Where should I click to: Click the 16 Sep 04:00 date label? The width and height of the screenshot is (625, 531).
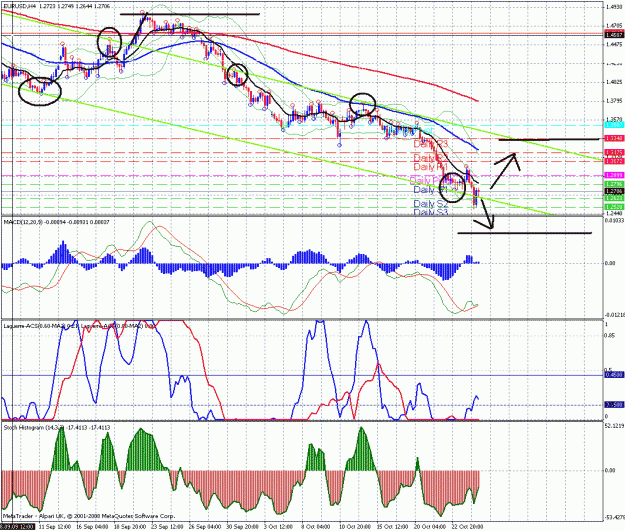click(x=92, y=527)
